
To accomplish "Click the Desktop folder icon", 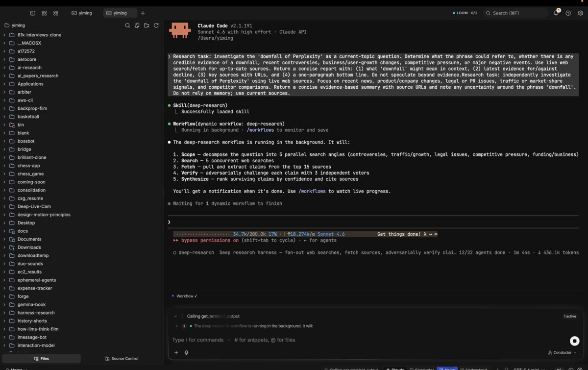I will coord(12,222).
